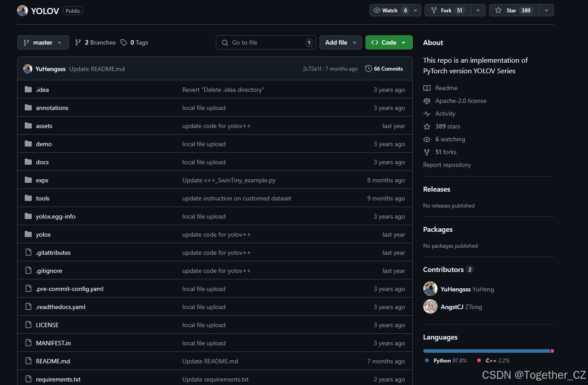Click the folder icon beside docs

28,162
